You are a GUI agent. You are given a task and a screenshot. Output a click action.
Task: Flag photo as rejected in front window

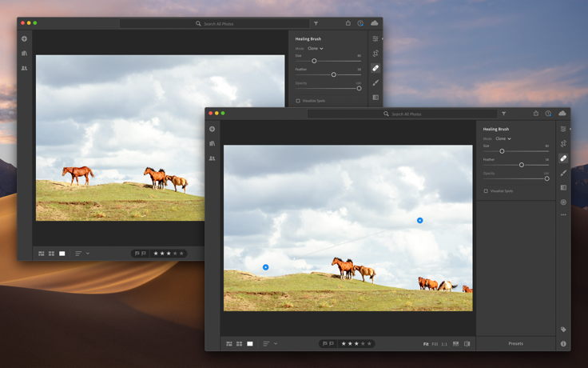pyautogui.click(x=331, y=343)
